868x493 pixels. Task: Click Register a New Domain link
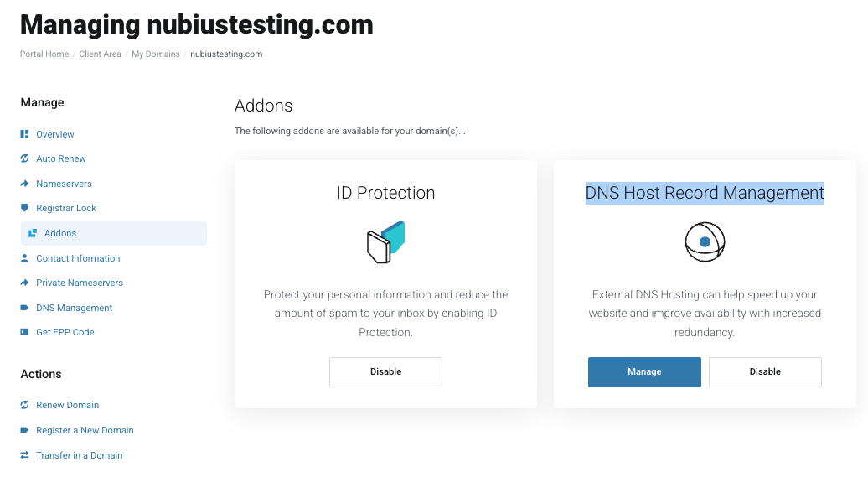click(85, 430)
